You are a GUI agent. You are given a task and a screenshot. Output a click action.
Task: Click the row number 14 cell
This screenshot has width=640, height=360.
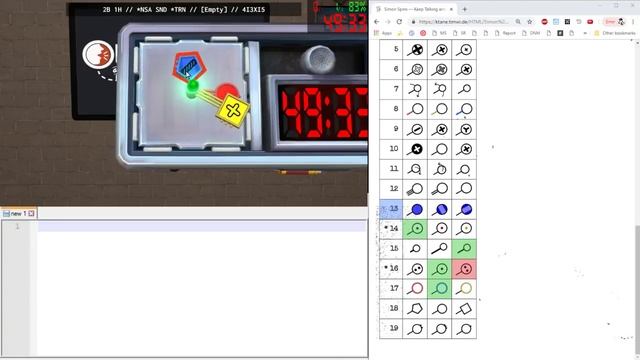tap(391, 229)
